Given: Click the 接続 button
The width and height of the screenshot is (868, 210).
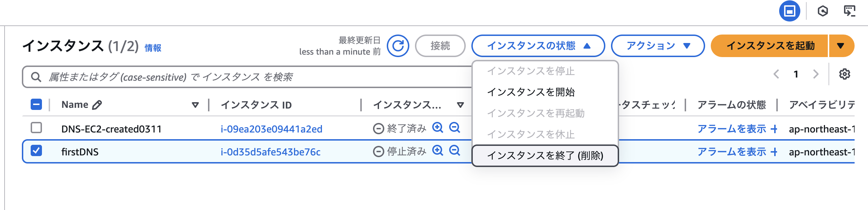Looking at the screenshot, I should (x=440, y=45).
